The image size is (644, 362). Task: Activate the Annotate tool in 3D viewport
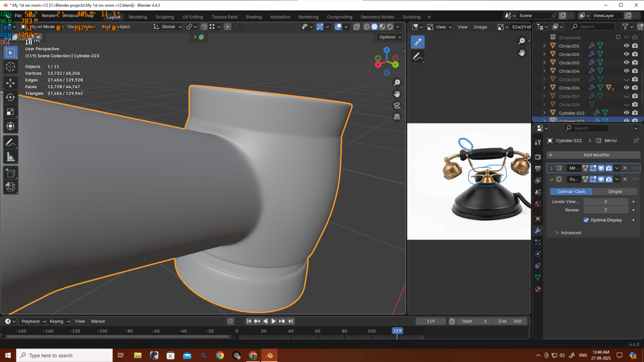(10, 143)
